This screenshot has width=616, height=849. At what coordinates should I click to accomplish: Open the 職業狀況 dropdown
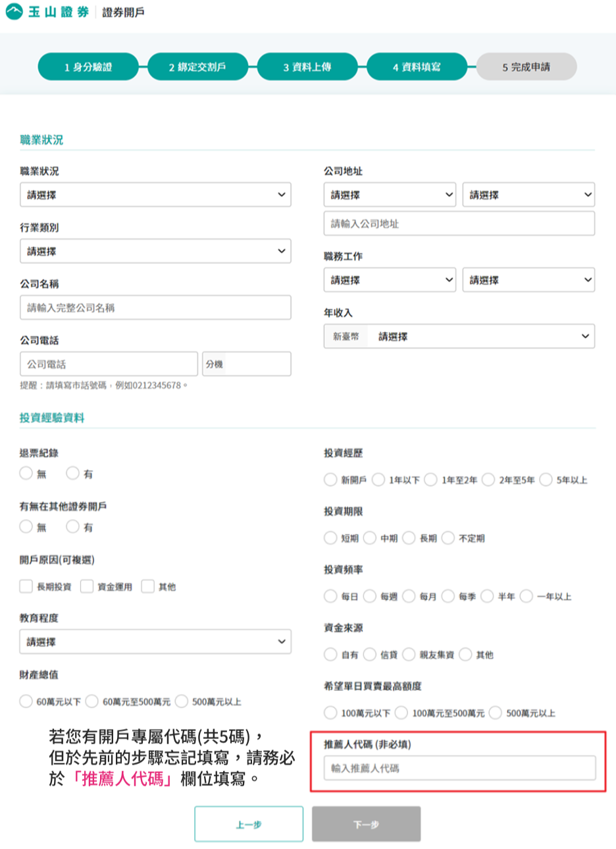155,194
